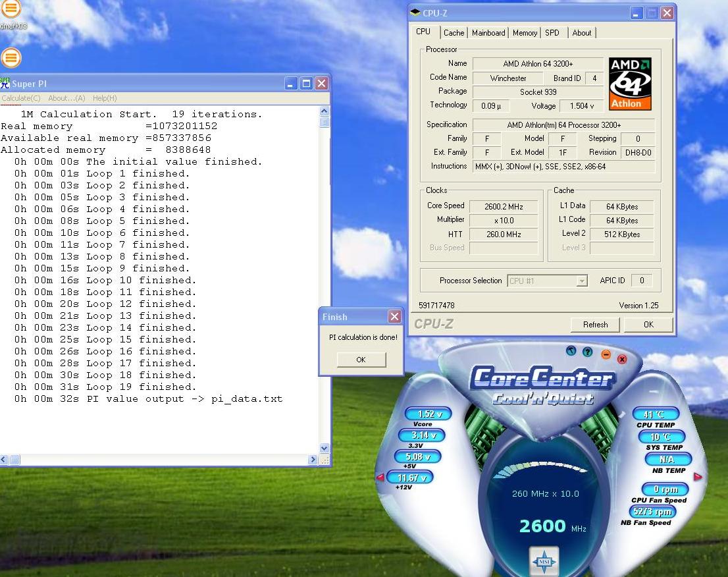Click the Refresh button in CPU-Z
The height and width of the screenshot is (577, 728).
pos(595,325)
